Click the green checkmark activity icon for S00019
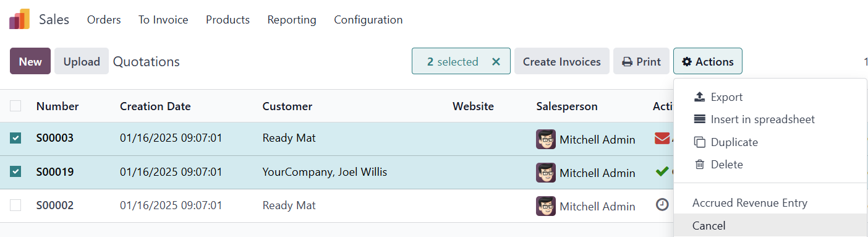This screenshot has height=237, width=868. pyautogui.click(x=662, y=172)
